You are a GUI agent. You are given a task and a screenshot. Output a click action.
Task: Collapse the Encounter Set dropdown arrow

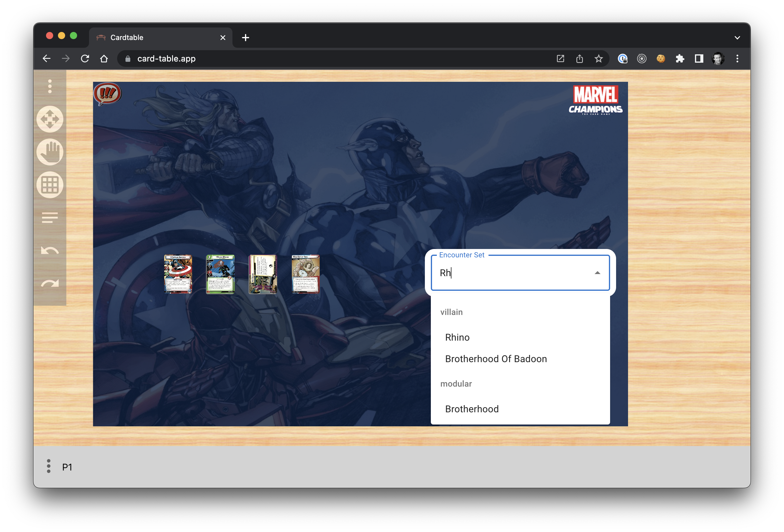pos(598,273)
